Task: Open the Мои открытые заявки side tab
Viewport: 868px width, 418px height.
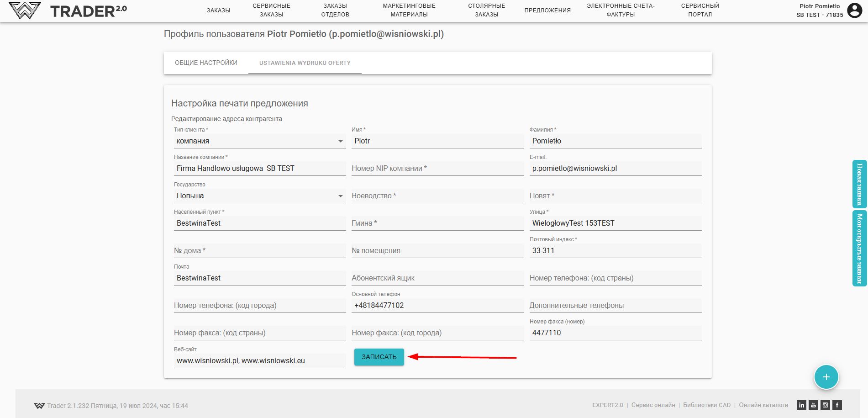Action: [859, 248]
